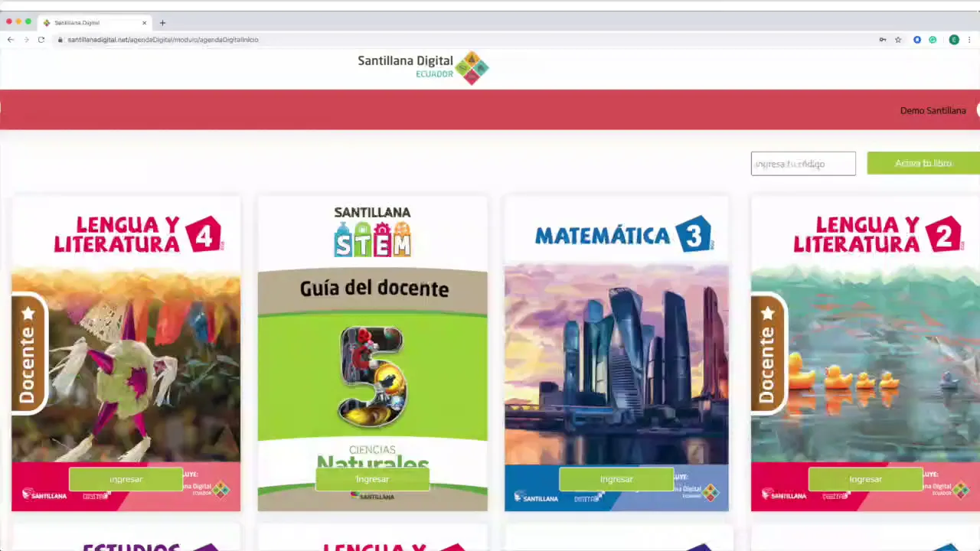Click the green Grammarly-style extension icon

[x=933, y=40]
